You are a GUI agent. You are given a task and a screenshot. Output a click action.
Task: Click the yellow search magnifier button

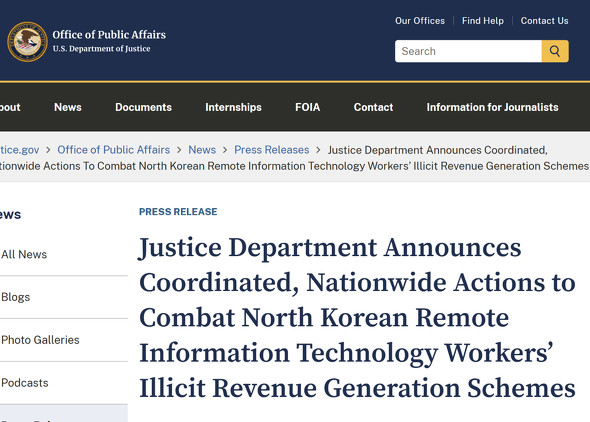point(555,51)
